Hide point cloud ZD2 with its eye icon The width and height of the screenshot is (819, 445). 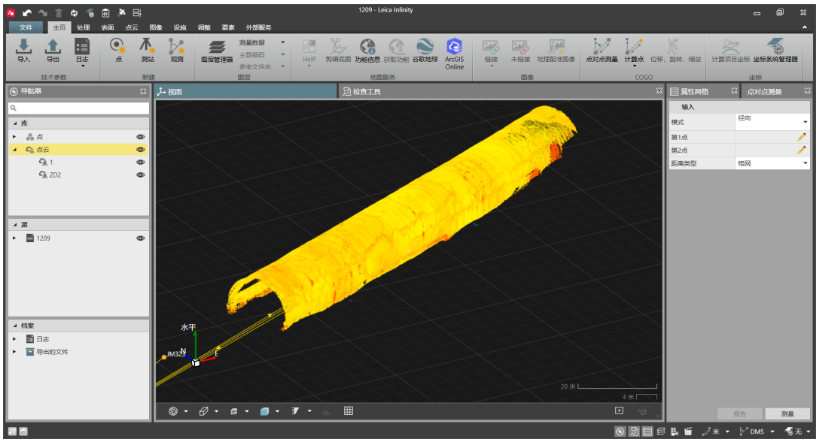[x=141, y=175]
